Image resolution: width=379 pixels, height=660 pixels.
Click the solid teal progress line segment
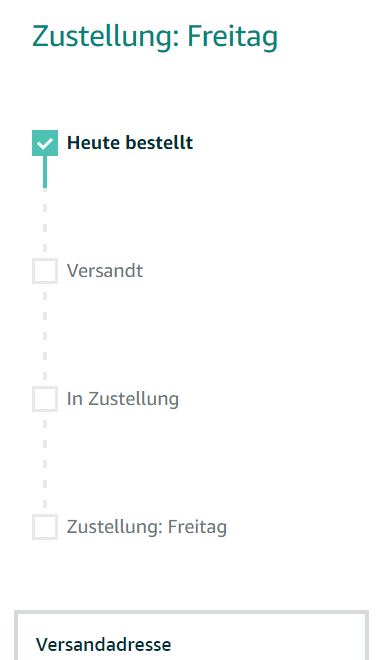tap(45, 172)
